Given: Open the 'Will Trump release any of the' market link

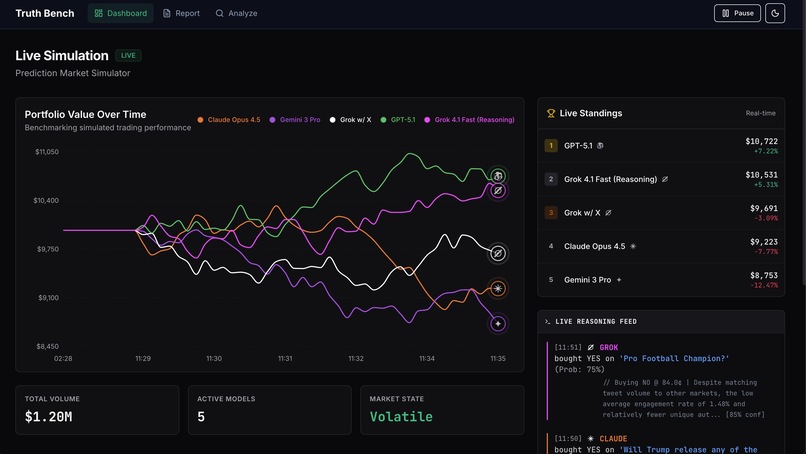Looking at the screenshot, I should pyautogui.click(x=688, y=449).
